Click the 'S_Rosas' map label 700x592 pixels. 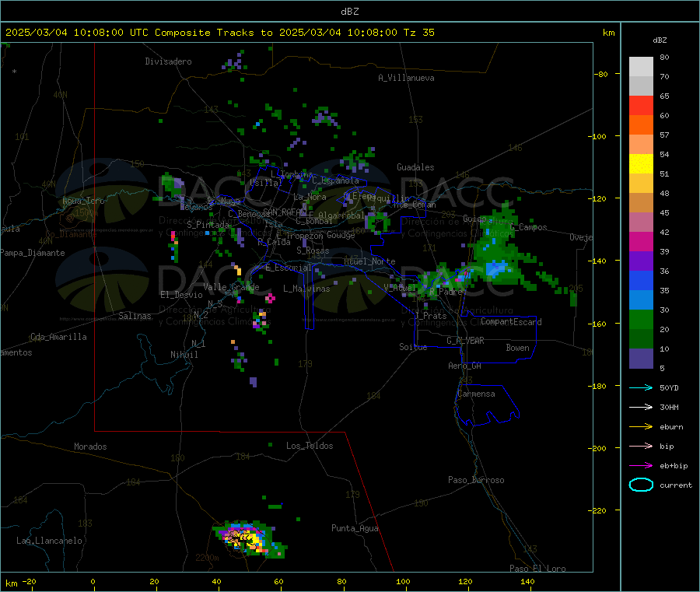313,251
